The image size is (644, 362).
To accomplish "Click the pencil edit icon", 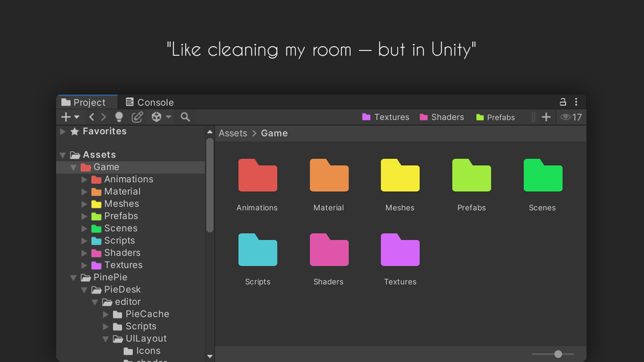I will pos(137,117).
